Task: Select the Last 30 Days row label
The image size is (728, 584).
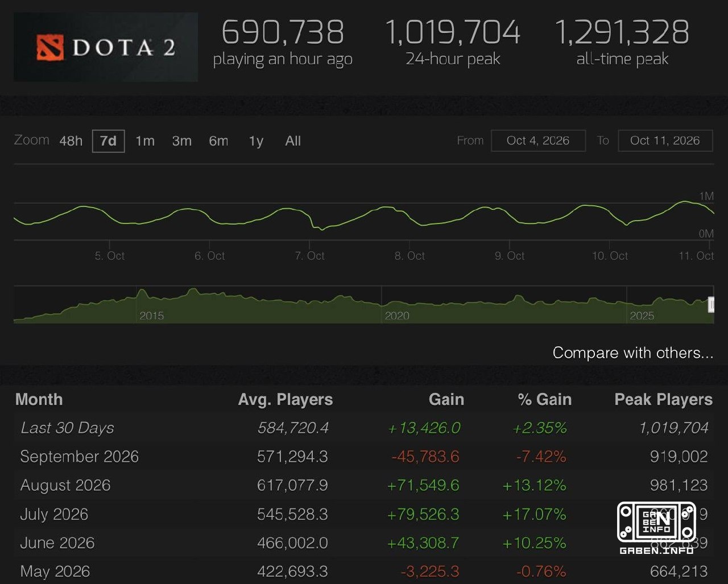Action: coord(67,428)
